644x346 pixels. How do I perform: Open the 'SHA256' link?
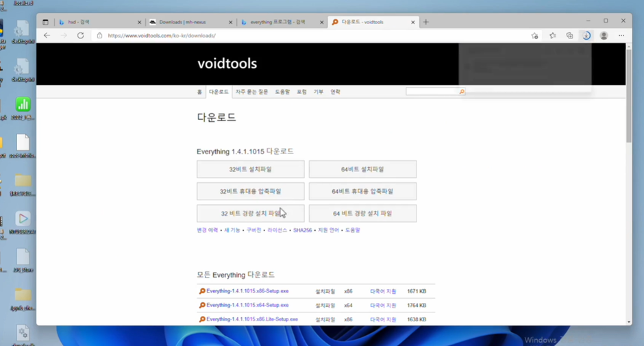tap(302, 230)
